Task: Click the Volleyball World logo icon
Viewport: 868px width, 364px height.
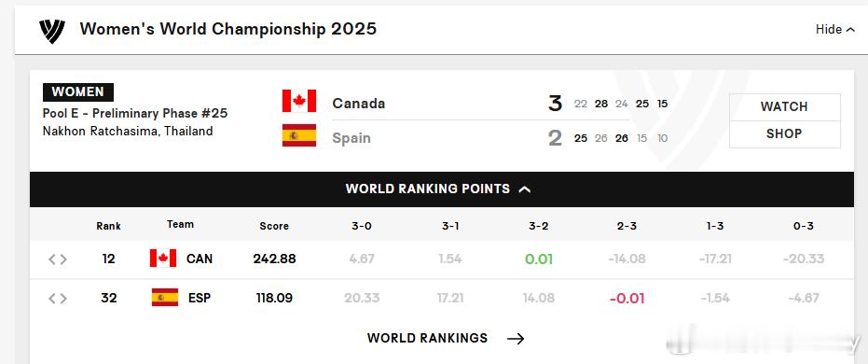Action: (x=52, y=31)
